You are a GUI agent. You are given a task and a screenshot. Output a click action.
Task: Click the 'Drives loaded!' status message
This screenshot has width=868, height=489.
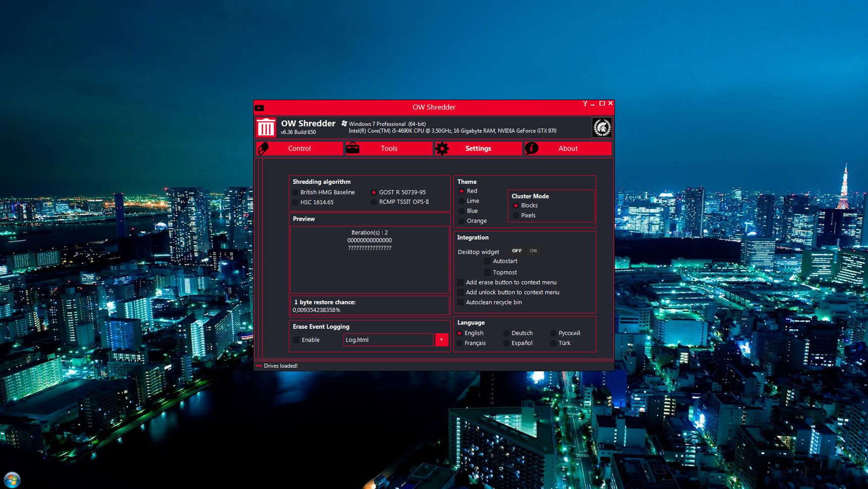tap(281, 366)
